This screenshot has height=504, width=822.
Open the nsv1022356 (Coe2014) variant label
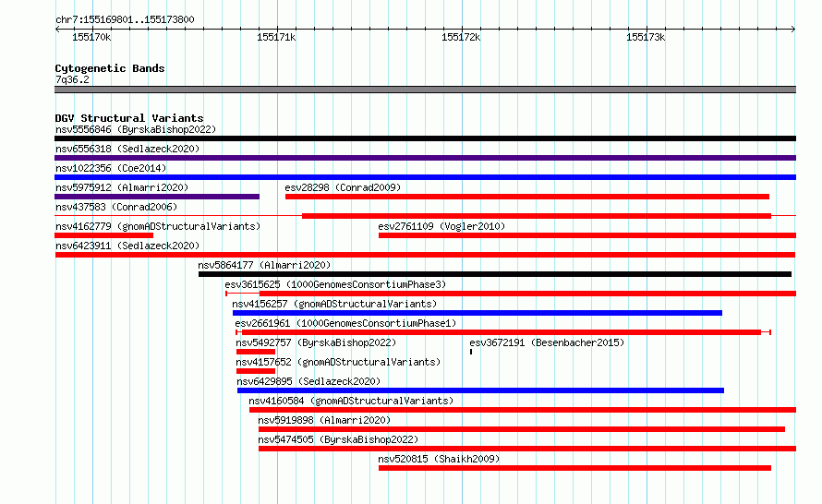point(111,168)
